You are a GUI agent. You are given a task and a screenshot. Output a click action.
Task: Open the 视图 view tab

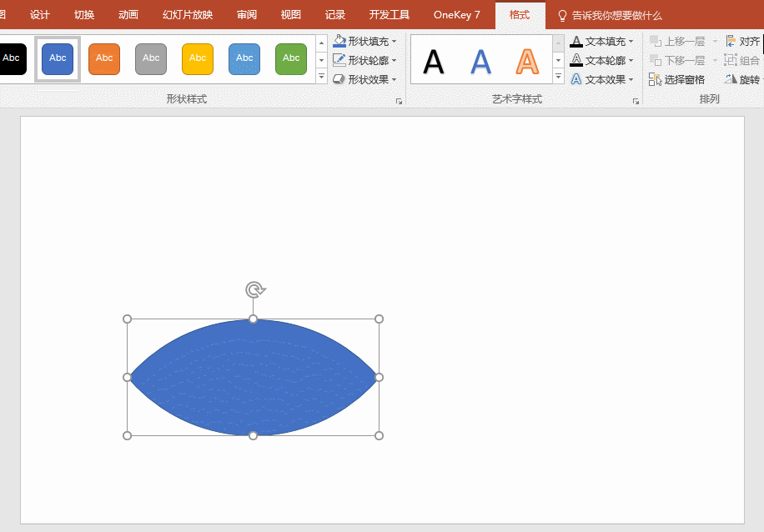point(291,15)
